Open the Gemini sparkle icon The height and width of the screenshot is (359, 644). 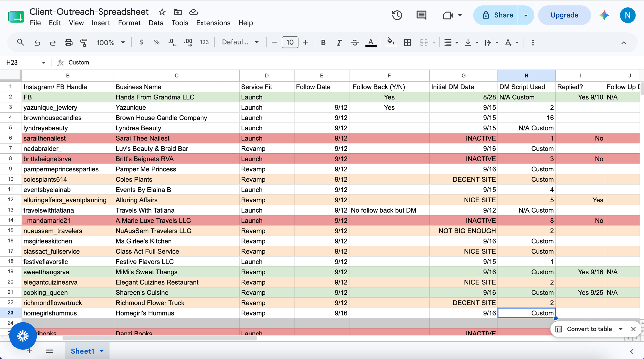(604, 15)
